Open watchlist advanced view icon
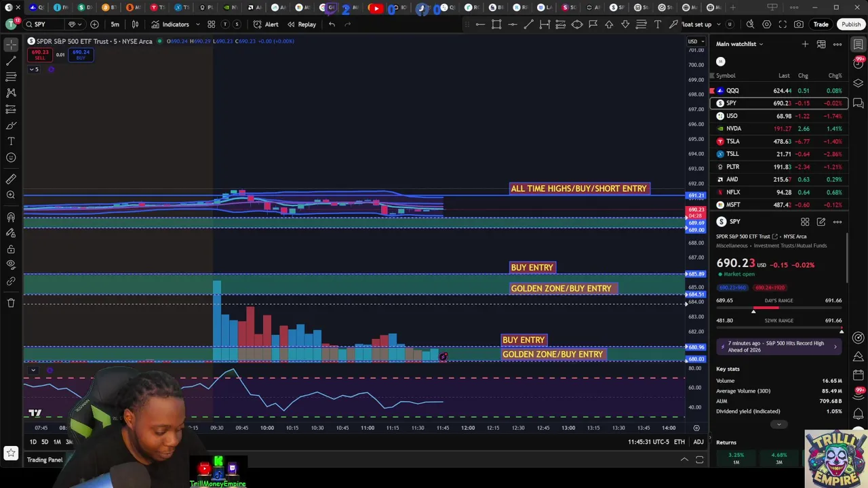Image resolution: width=868 pixels, height=488 pixels. tap(821, 44)
